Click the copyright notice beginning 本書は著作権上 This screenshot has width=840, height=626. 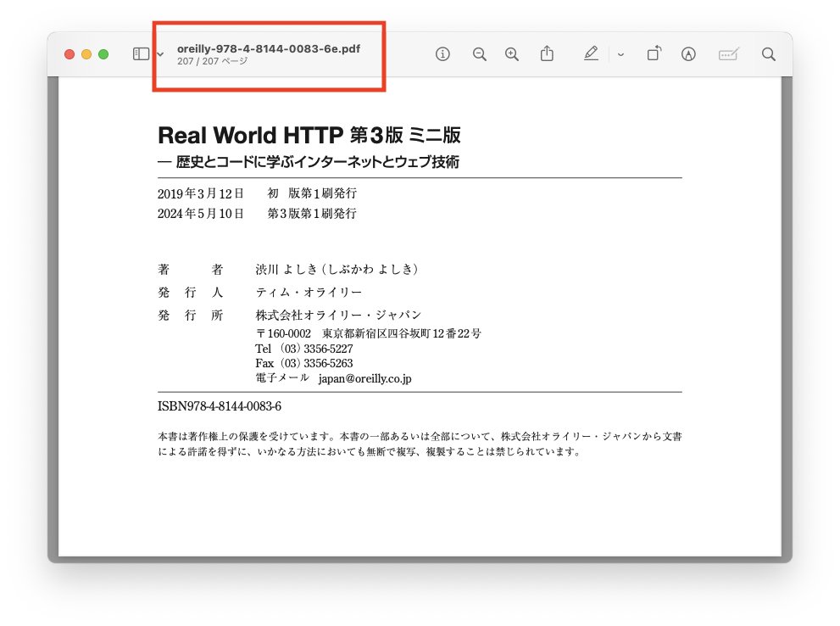[x=420, y=444]
